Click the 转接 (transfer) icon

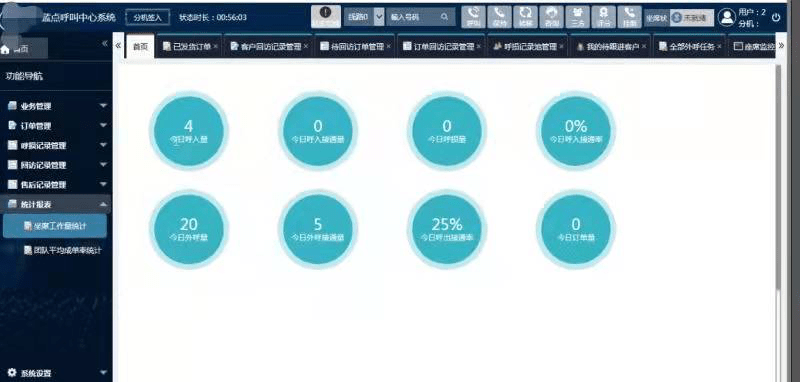pos(525,17)
